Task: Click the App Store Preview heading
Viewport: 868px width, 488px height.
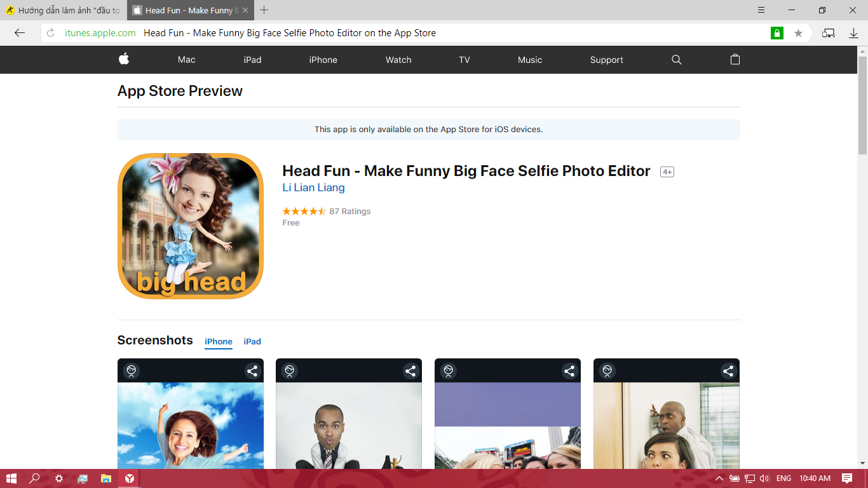Action: tap(180, 91)
